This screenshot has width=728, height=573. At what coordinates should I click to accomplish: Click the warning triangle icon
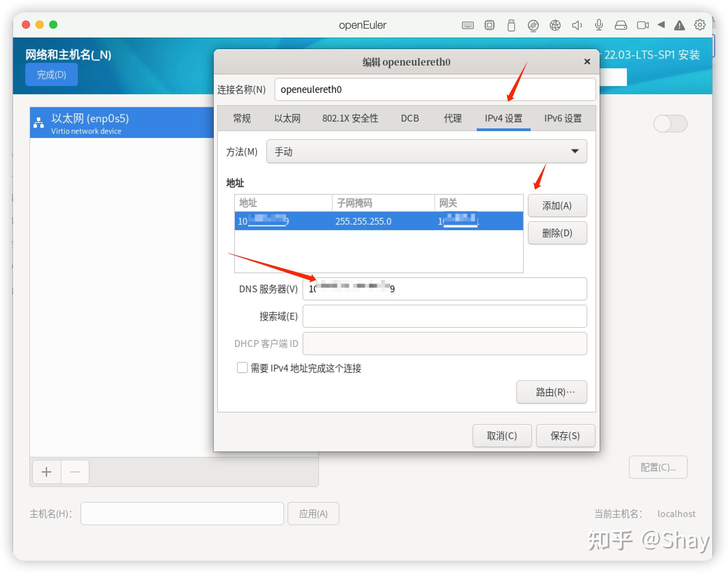[679, 25]
